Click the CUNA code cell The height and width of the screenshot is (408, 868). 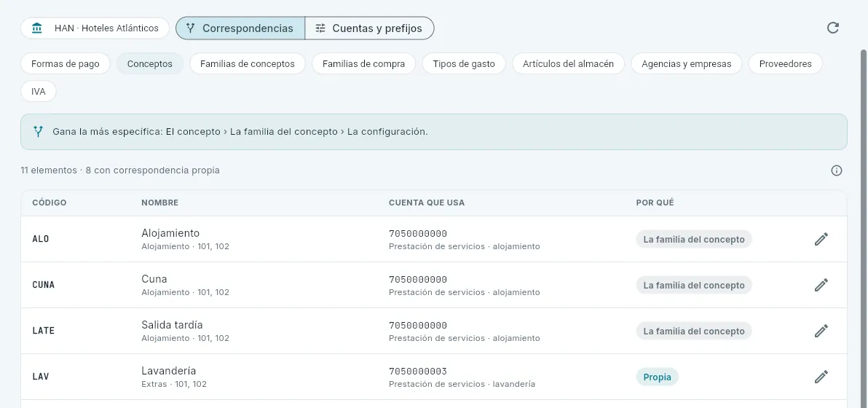click(44, 285)
